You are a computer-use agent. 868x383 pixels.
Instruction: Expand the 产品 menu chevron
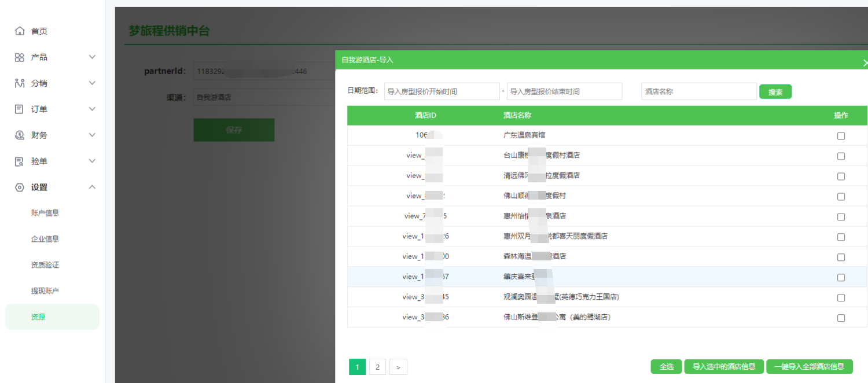click(x=92, y=57)
